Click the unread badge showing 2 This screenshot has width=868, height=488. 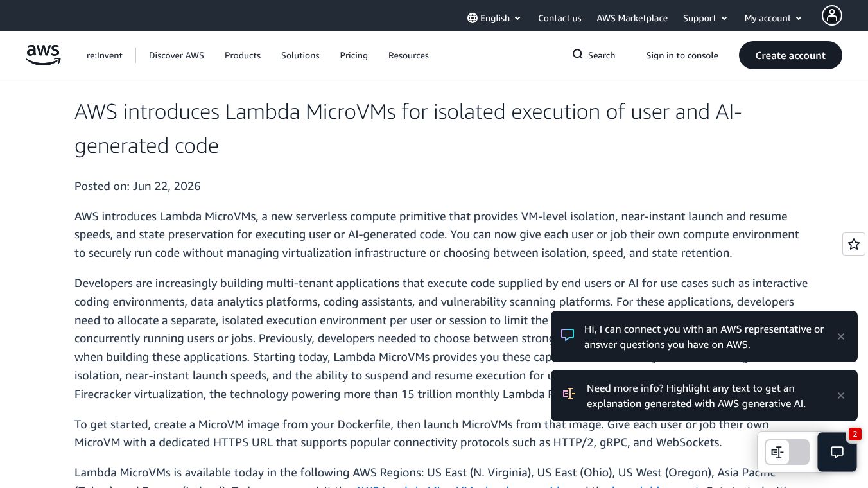pos(855,434)
